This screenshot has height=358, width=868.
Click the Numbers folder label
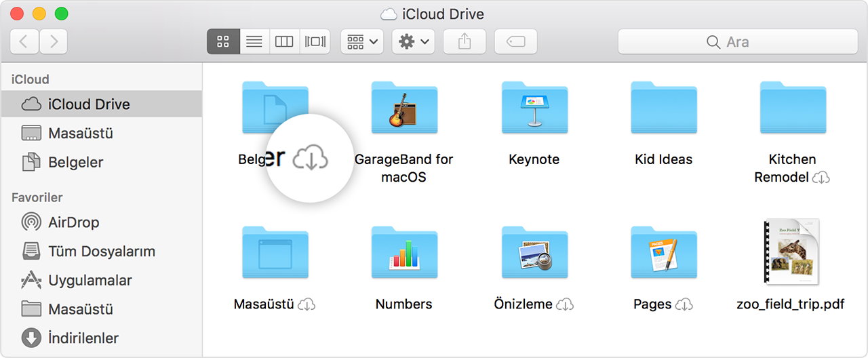(404, 304)
